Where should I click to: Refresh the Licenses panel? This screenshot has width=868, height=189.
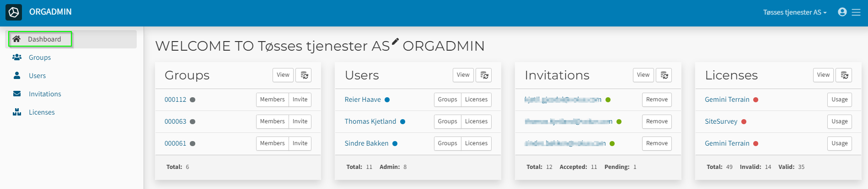844,75
